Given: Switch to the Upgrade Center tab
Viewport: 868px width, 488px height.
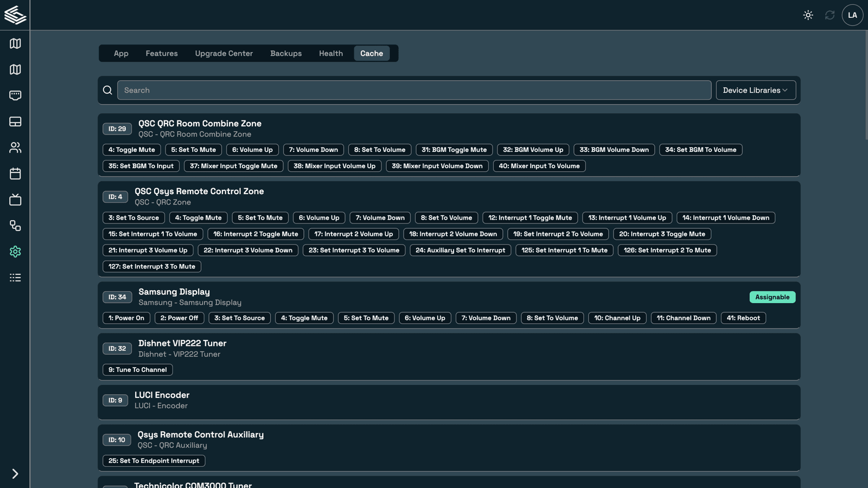Looking at the screenshot, I should click(x=224, y=53).
